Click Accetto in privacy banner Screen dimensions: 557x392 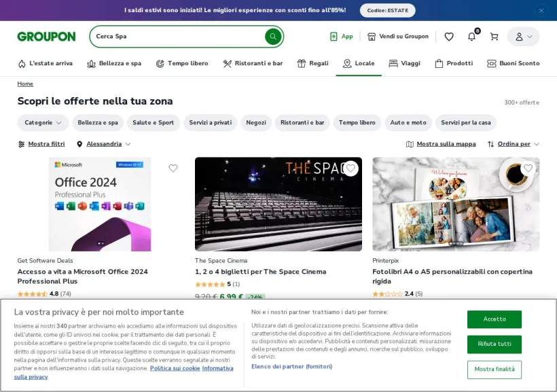coord(494,319)
